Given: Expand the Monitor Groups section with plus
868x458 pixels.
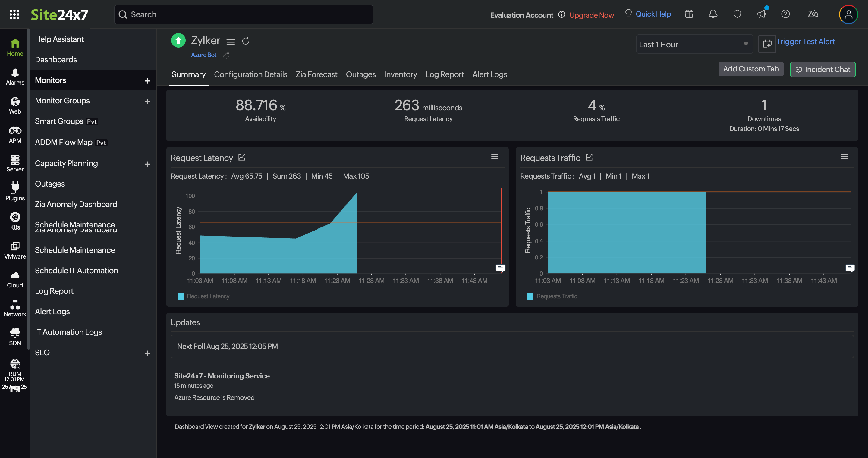Looking at the screenshot, I should tap(147, 101).
